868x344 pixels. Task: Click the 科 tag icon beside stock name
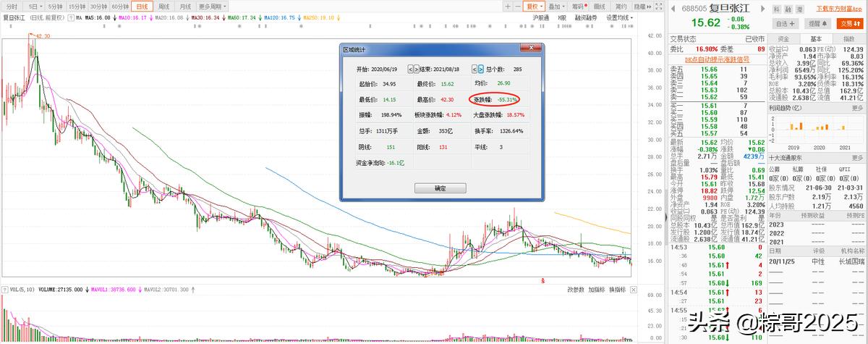tap(777, 9)
